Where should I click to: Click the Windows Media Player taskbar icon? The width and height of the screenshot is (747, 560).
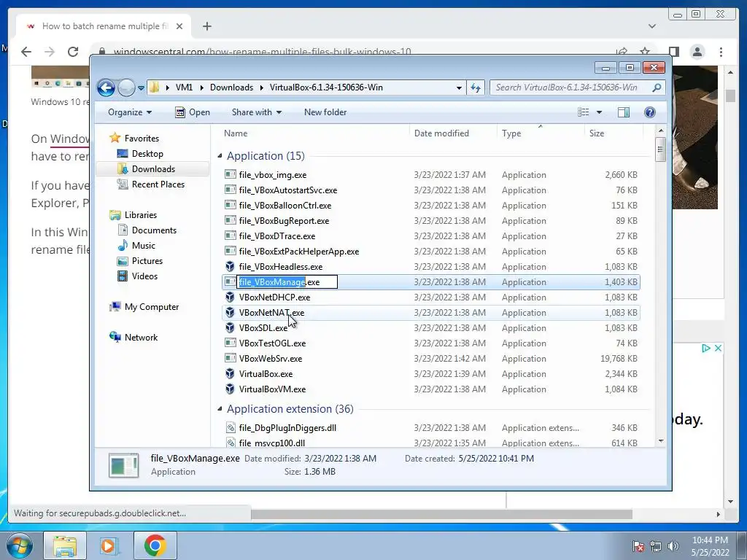[109, 545]
